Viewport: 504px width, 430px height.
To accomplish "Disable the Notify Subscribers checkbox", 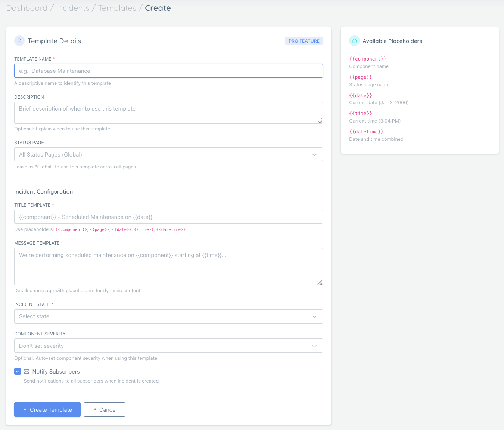I will pyautogui.click(x=18, y=371).
